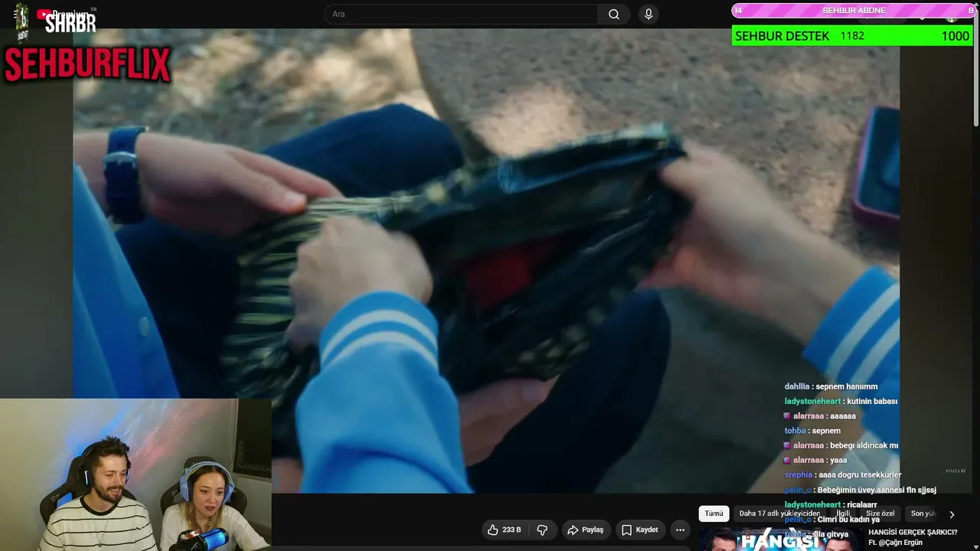Select the Daha 17 adlı yükleyiciden chip
The height and width of the screenshot is (551, 980).
(x=779, y=514)
